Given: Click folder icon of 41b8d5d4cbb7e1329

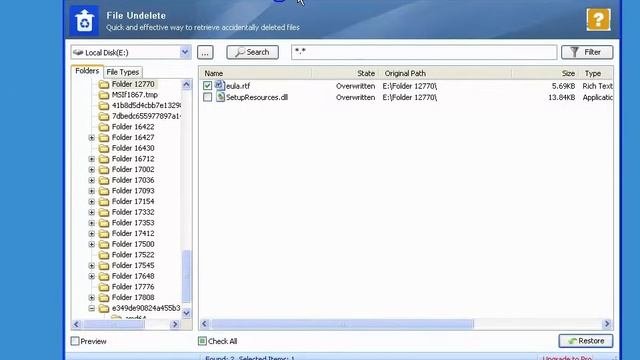Looking at the screenshot, I should point(104,105).
